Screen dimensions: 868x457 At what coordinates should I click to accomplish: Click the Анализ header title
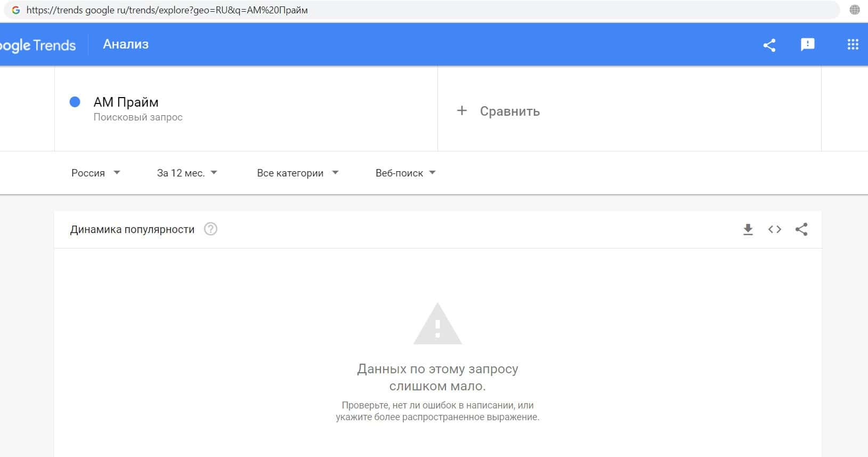pos(126,44)
